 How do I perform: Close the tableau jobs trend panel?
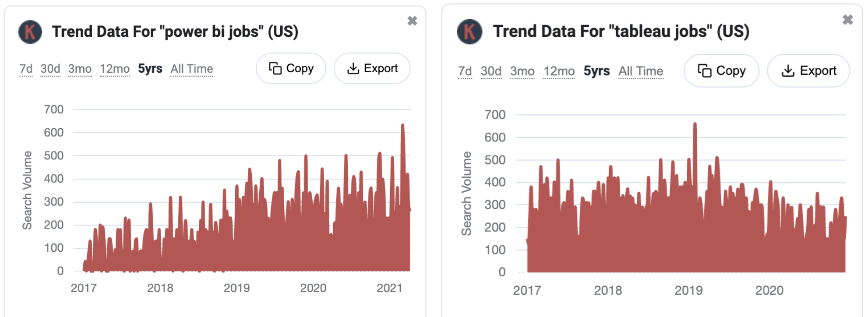coord(847,20)
